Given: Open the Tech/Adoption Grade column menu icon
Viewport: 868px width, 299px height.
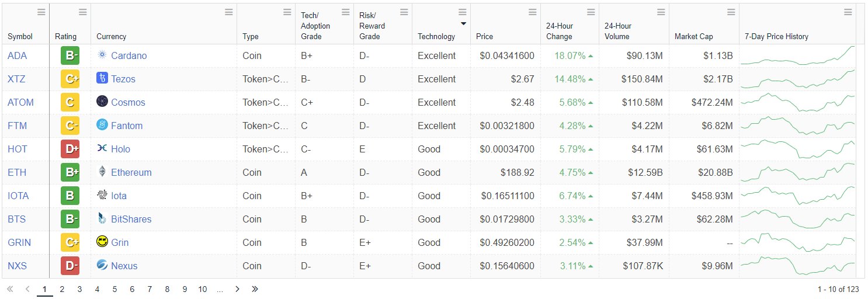Looking at the screenshot, I should pos(345,12).
